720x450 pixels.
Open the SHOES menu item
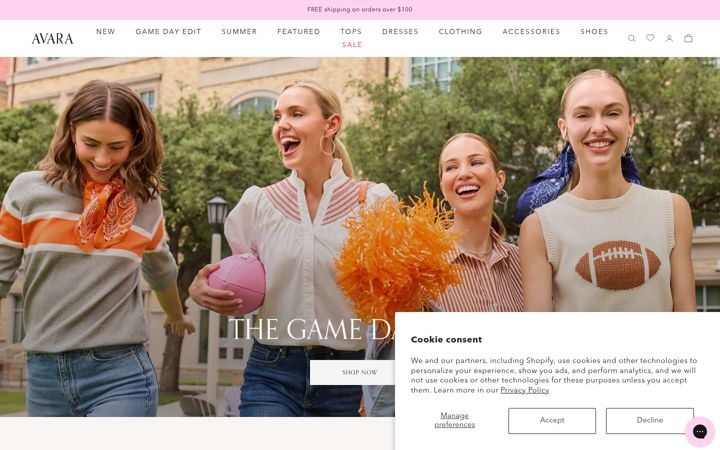[x=594, y=32]
